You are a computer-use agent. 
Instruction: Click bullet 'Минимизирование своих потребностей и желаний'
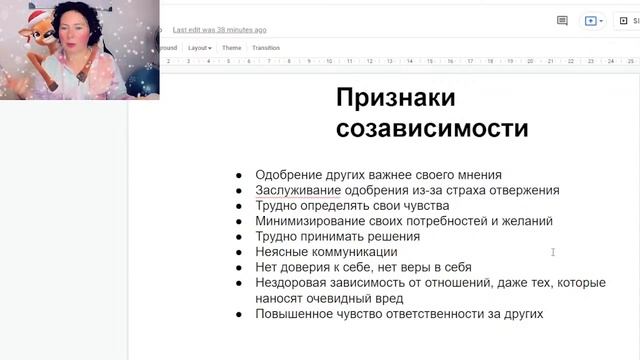[x=404, y=221]
